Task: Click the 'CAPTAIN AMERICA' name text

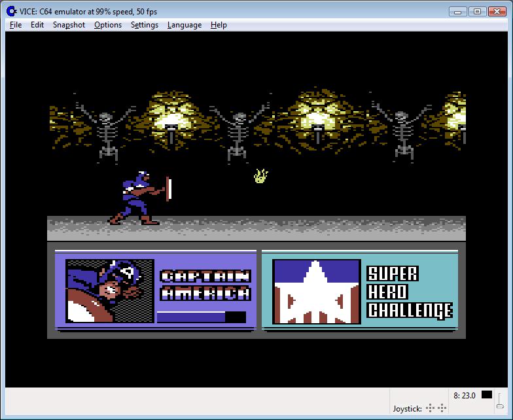Action: (205, 285)
